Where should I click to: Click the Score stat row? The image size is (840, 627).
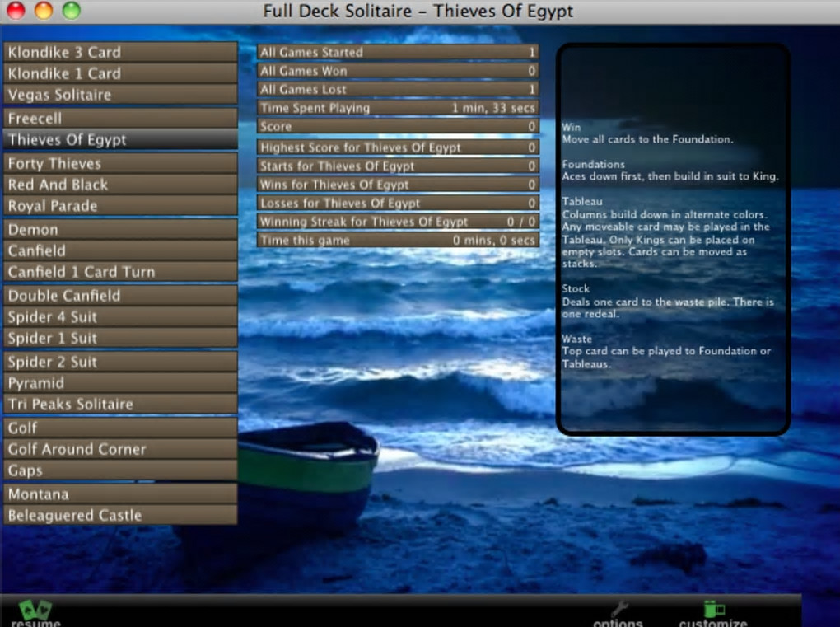tap(398, 127)
